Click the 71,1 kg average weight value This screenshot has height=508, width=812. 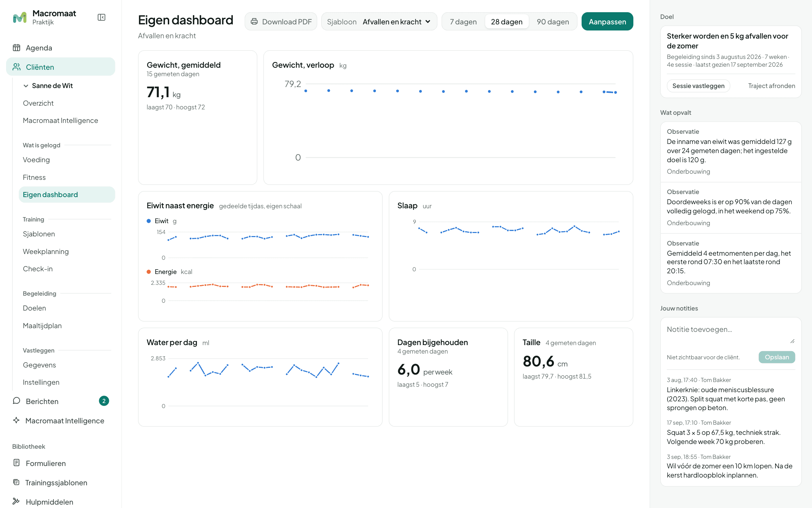point(163,92)
